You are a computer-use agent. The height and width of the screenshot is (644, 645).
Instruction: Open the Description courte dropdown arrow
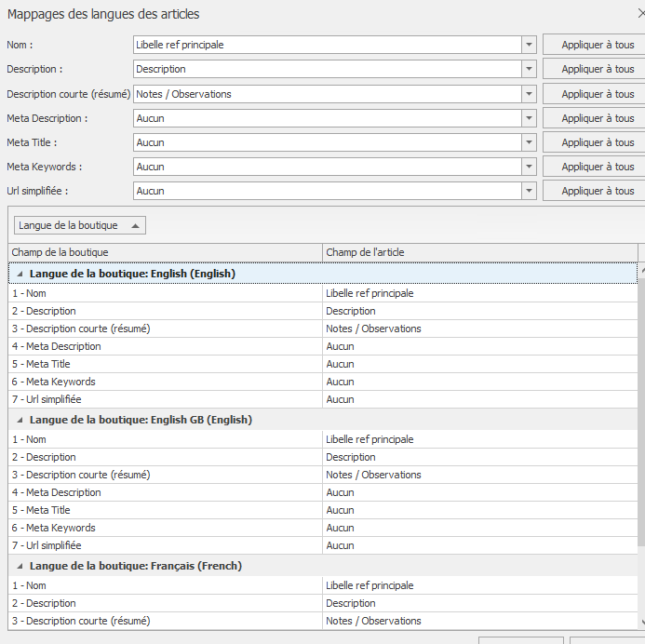[529, 94]
